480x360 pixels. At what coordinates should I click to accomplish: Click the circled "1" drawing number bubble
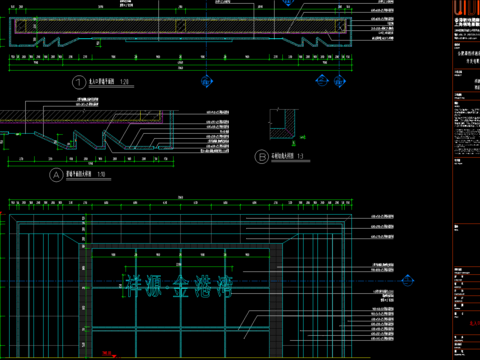pyautogui.click(x=79, y=82)
